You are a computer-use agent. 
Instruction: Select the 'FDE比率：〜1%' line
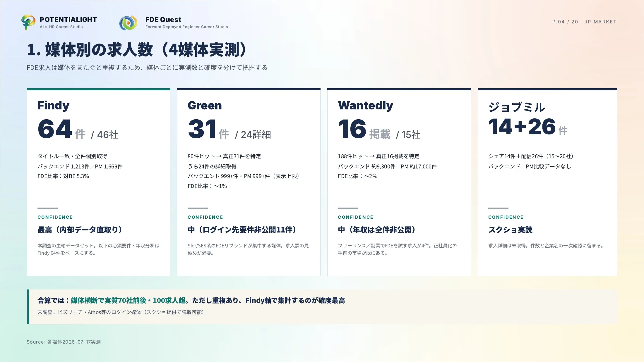point(207,186)
